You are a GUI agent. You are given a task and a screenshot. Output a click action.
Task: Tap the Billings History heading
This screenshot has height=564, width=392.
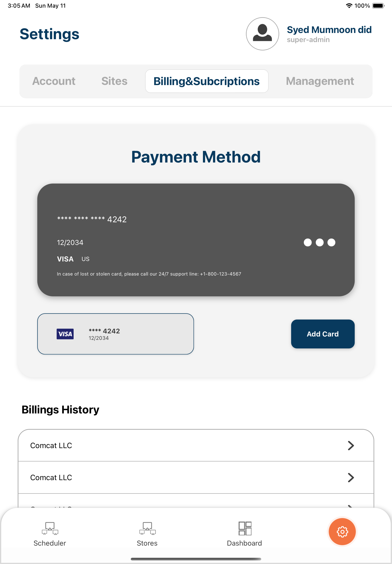(60, 410)
